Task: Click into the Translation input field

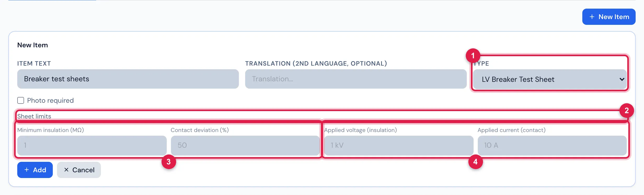Action: point(356,79)
